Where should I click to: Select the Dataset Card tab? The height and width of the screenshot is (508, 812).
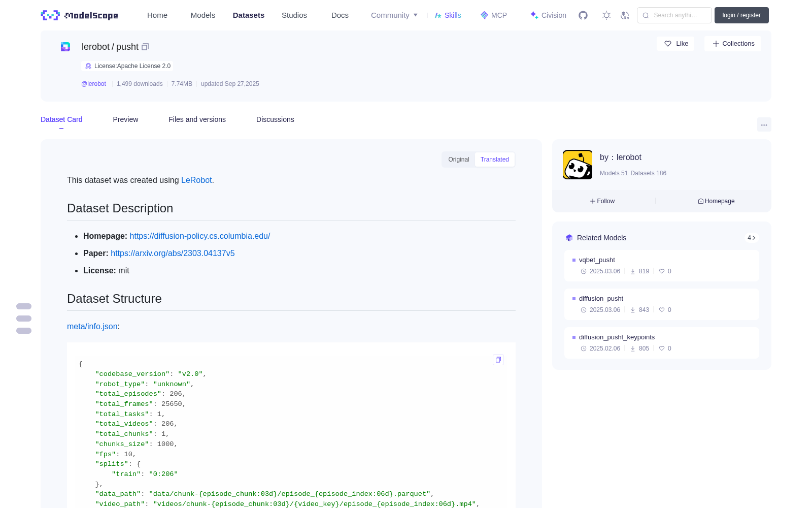point(61,119)
